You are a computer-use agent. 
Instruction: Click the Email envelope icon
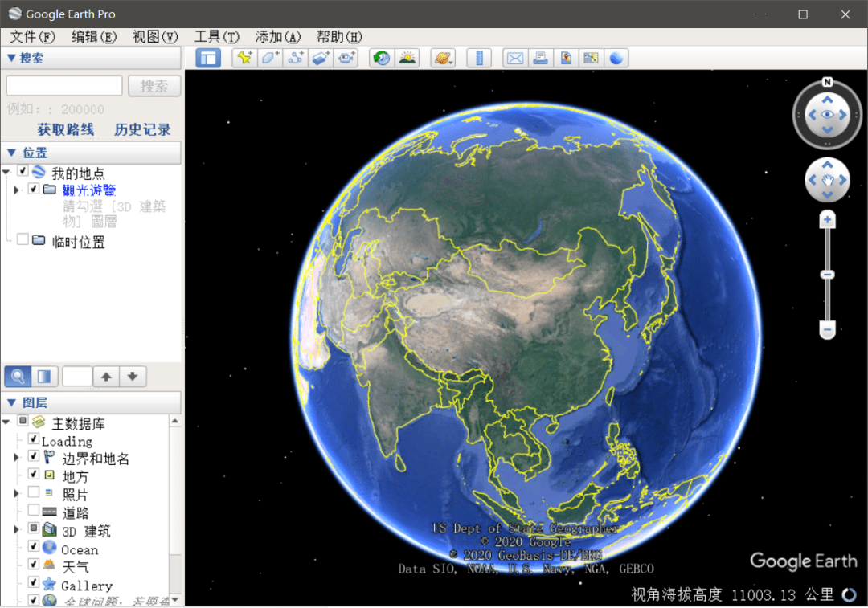coord(515,58)
